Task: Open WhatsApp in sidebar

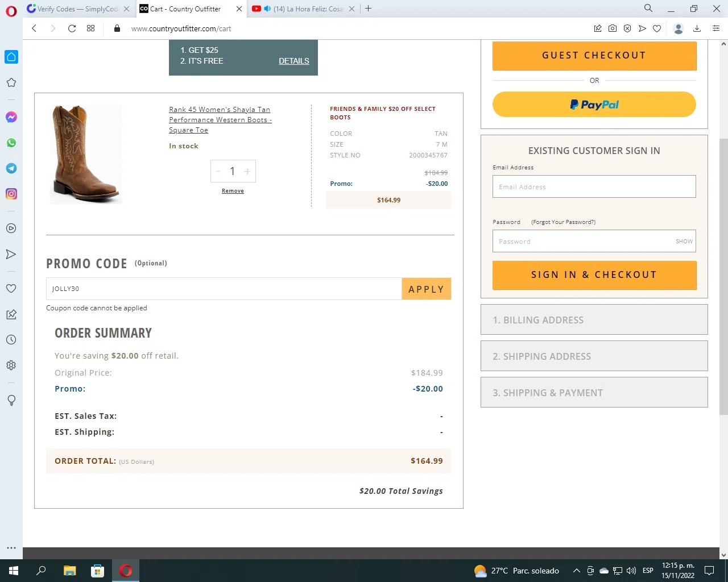Action: tap(11, 143)
